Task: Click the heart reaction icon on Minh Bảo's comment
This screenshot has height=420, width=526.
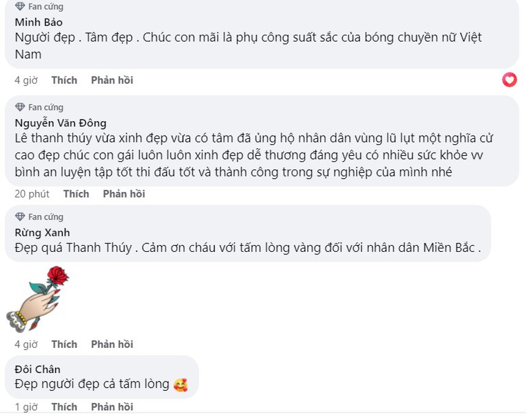Action: tap(509, 79)
